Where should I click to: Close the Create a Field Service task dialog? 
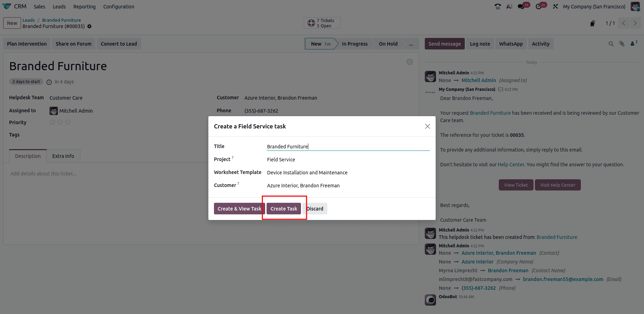(427, 126)
